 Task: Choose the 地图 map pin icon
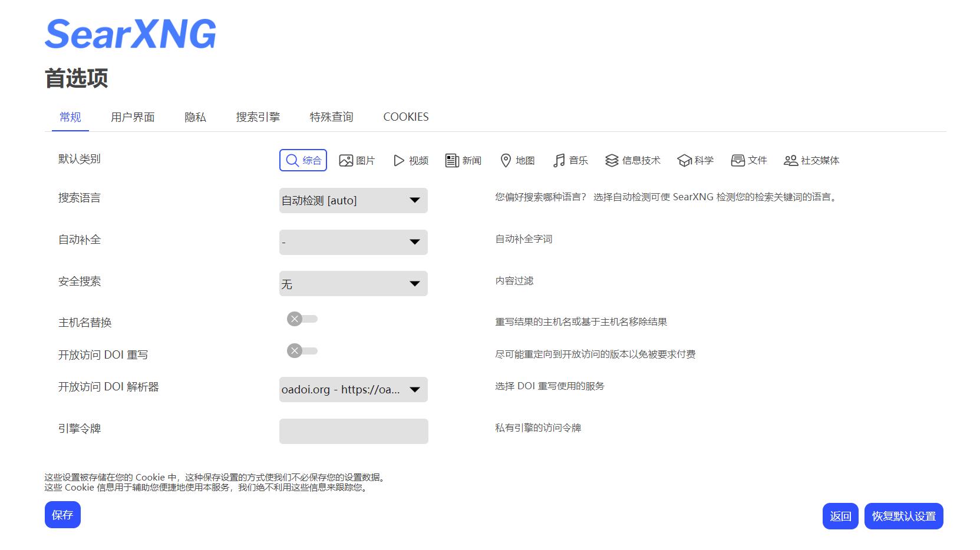[x=506, y=160]
